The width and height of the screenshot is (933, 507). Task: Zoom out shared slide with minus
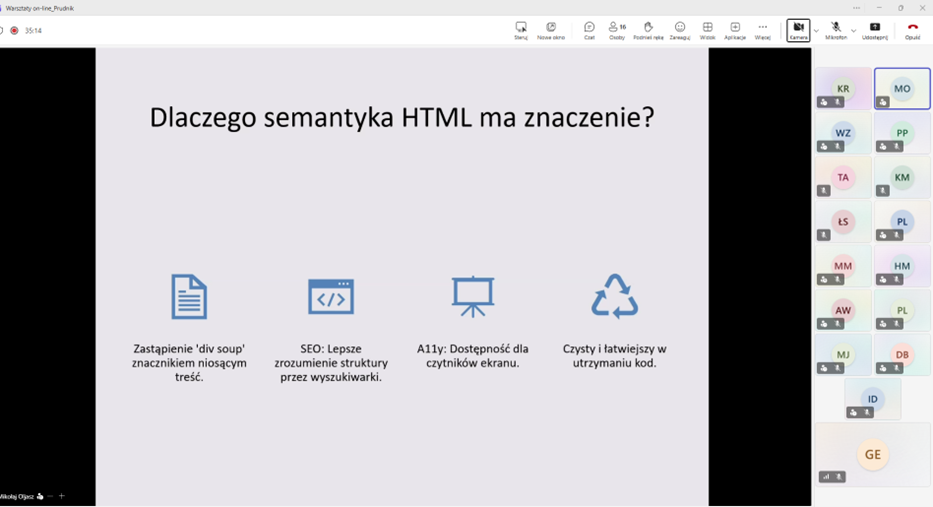pos(50,496)
